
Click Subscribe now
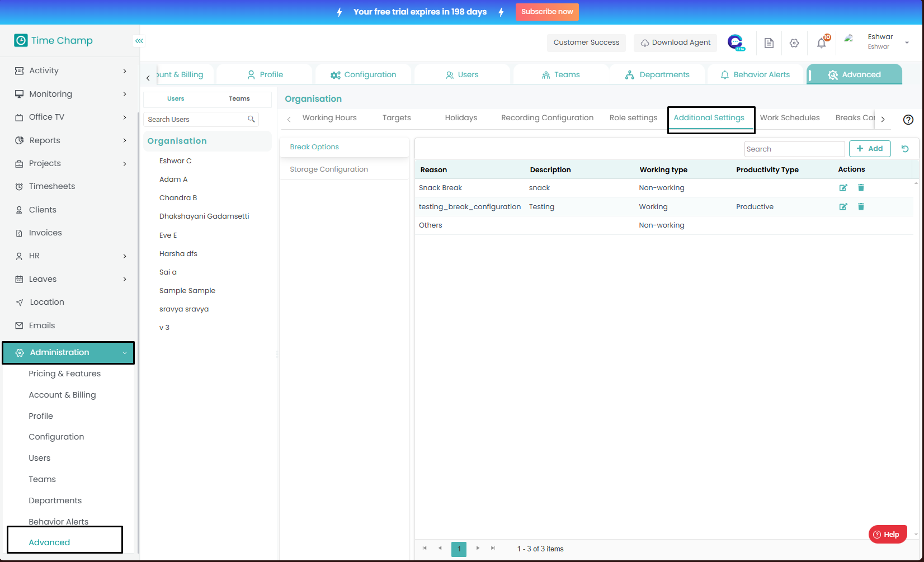pyautogui.click(x=547, y=12)
